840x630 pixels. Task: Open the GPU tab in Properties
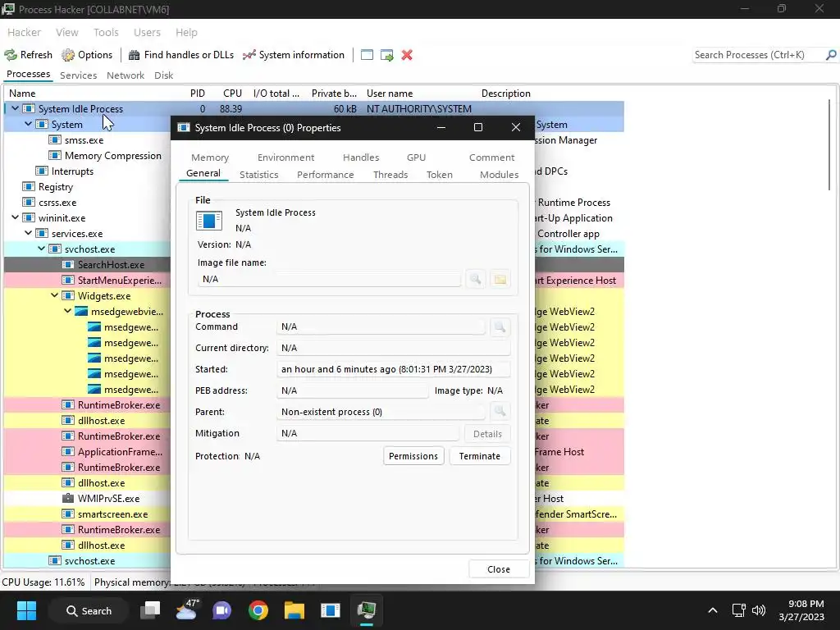coord(416,157)
